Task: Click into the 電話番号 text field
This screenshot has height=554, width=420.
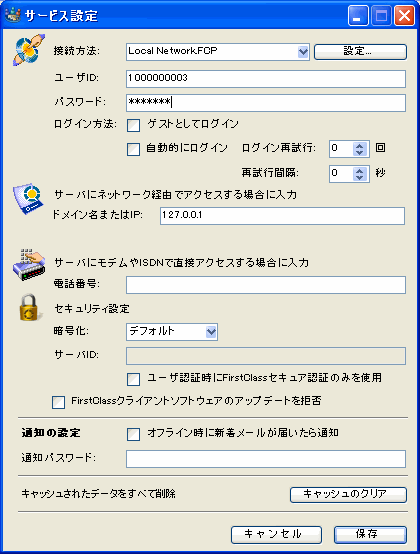Action: point(266,285)
